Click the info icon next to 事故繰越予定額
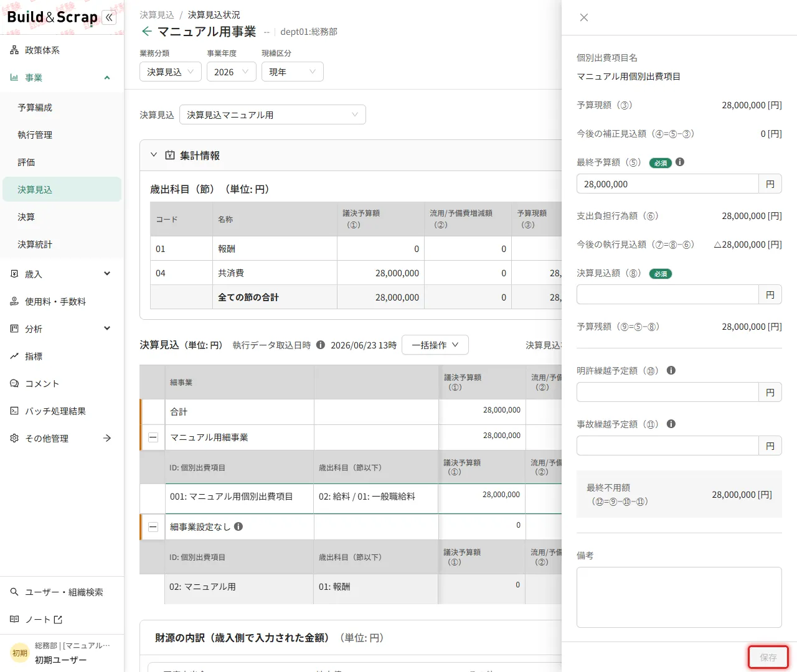Screen dimensions: 797x672 coord(671,424)
